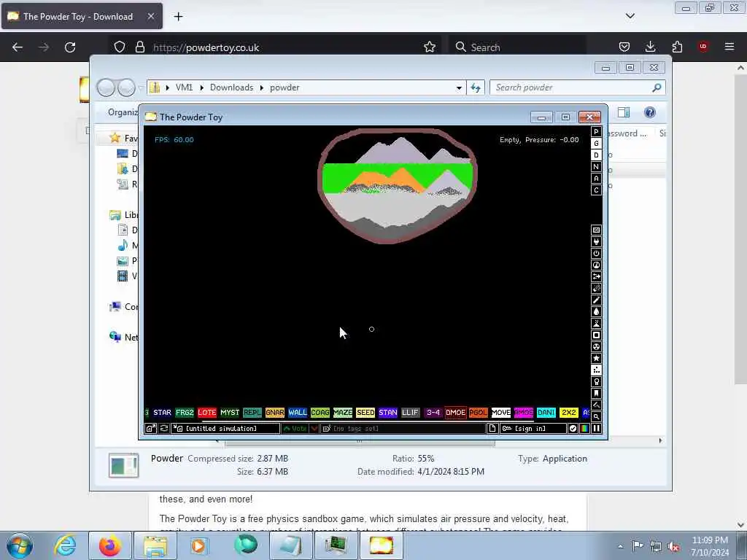Click the new blank simulation icon

tap(492, 429)
